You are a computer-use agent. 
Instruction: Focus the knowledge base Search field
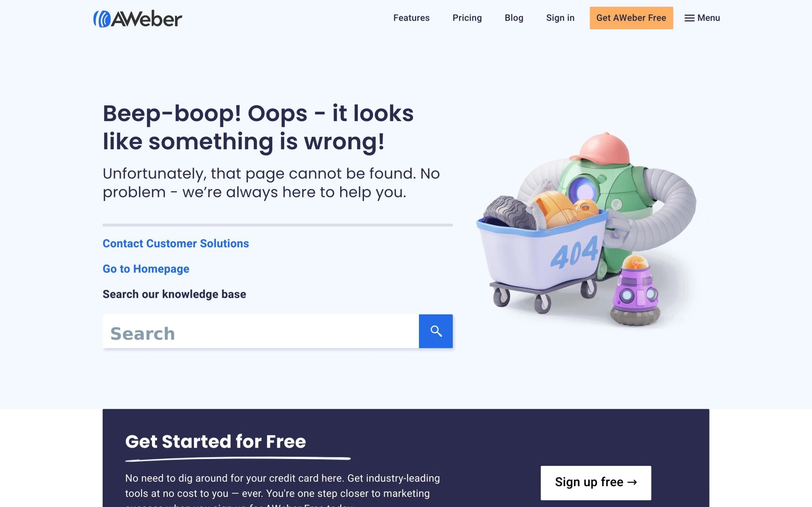[261, 331]
